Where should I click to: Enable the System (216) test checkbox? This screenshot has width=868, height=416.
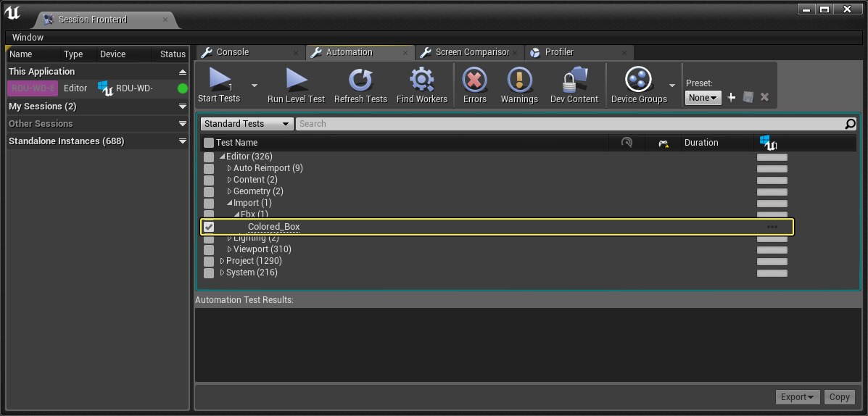(209, 273)
